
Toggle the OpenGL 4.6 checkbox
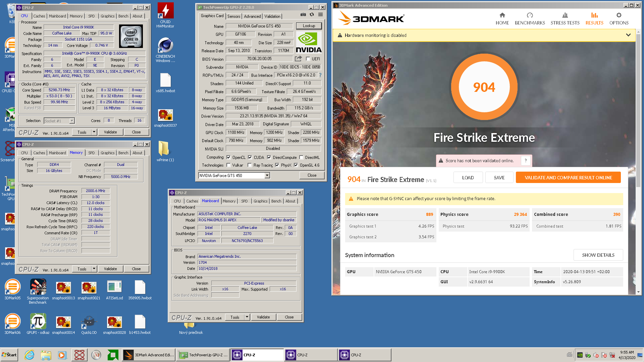tap(296, 165)
